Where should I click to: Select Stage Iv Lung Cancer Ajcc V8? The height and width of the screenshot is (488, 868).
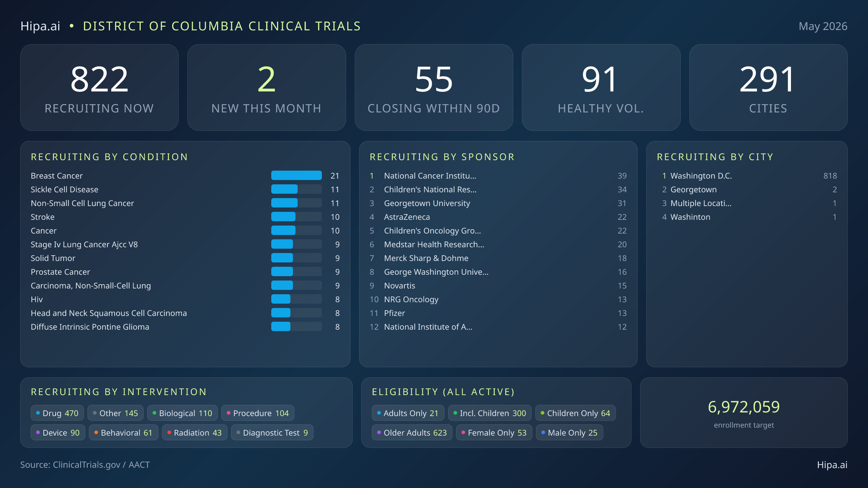pyautogui.click(x=185, y=244)
